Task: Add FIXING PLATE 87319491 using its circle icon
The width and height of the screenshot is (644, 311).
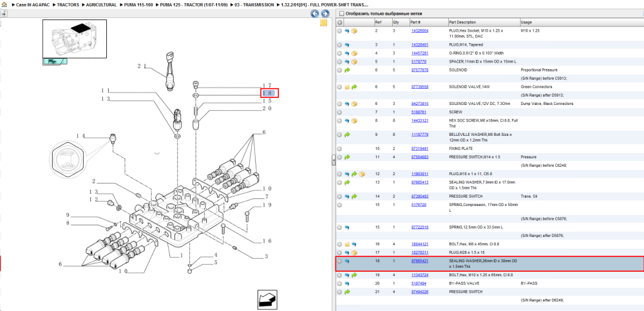Action: click(339, 149)
